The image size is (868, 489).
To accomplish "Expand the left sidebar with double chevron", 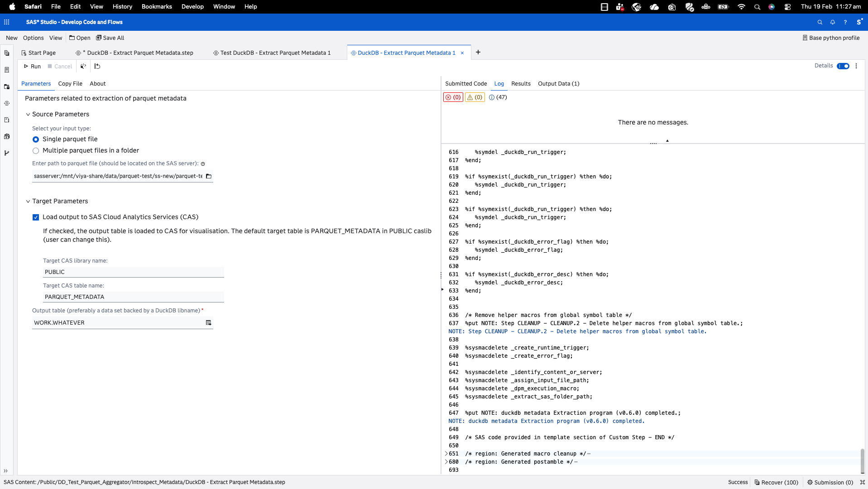I will (6, 471).
